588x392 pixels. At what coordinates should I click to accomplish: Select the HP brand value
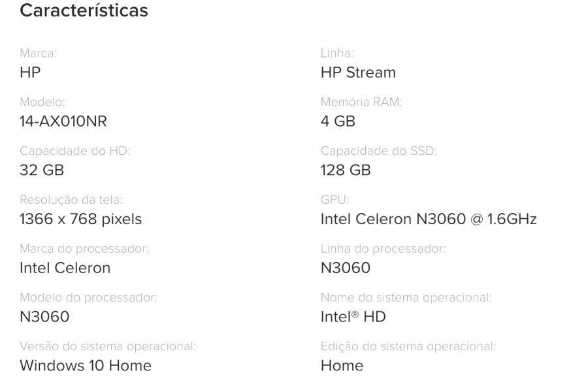coord(30,73)
